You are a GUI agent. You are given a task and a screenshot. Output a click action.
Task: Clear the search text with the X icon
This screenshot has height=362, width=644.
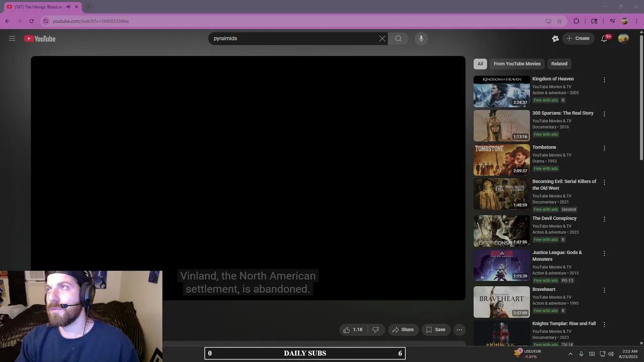382,38
